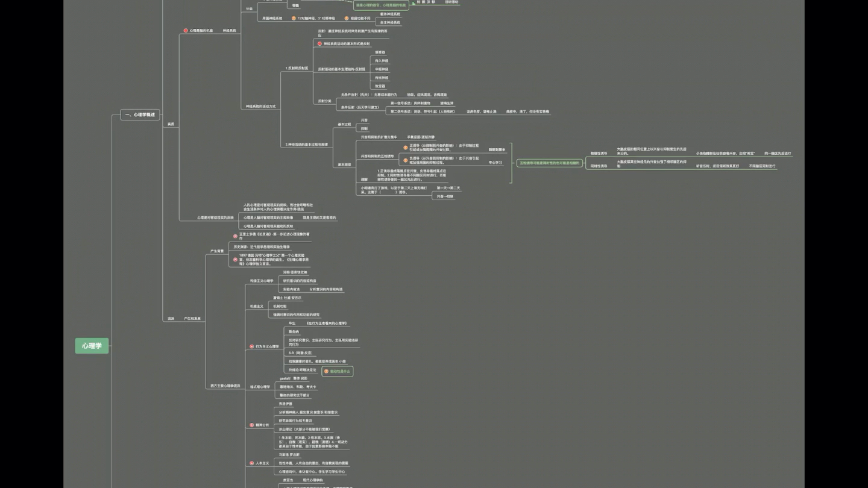Click the 传入神经 leaf node
868x488 pixels.
382,61
